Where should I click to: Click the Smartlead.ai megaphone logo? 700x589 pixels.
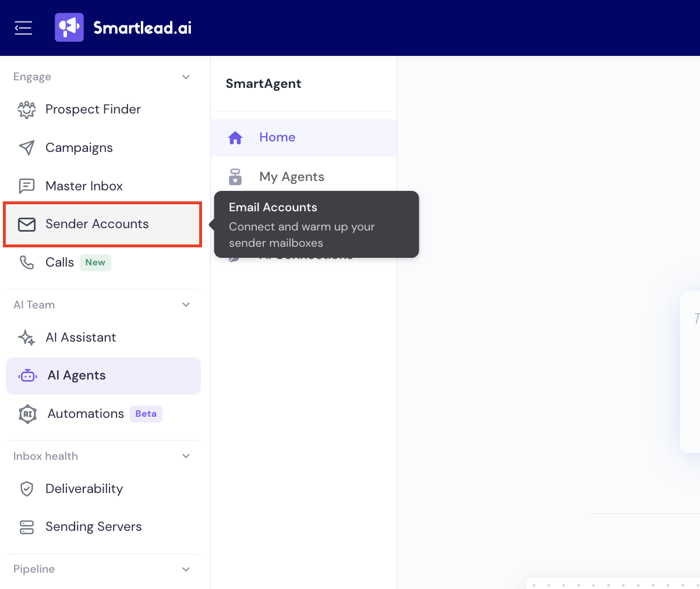pos(69,27)
